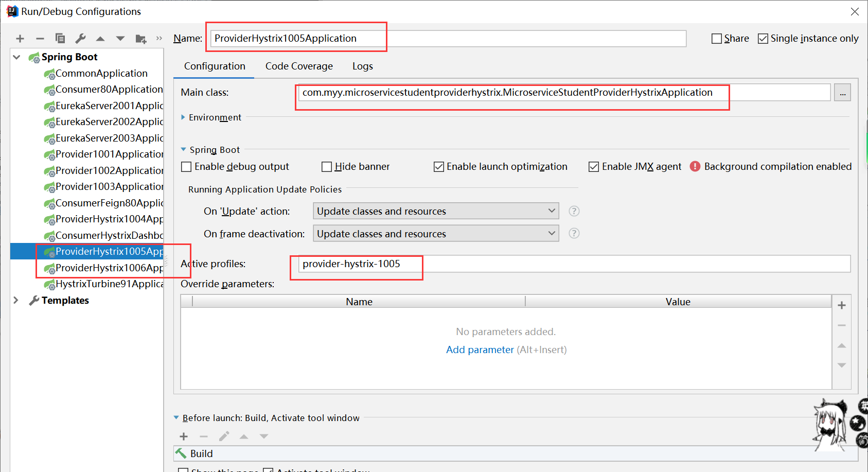Image resolution: width=868 pixels, height=472 pixels.
Task: Open the Logs tab
Action: (x=363, y=66)
